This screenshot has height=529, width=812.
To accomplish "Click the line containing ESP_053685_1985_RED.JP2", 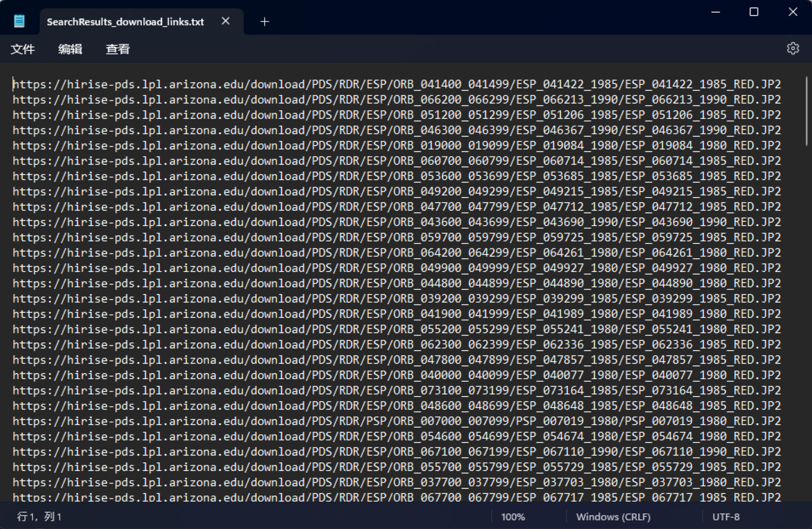I will (x=397, y=176).
